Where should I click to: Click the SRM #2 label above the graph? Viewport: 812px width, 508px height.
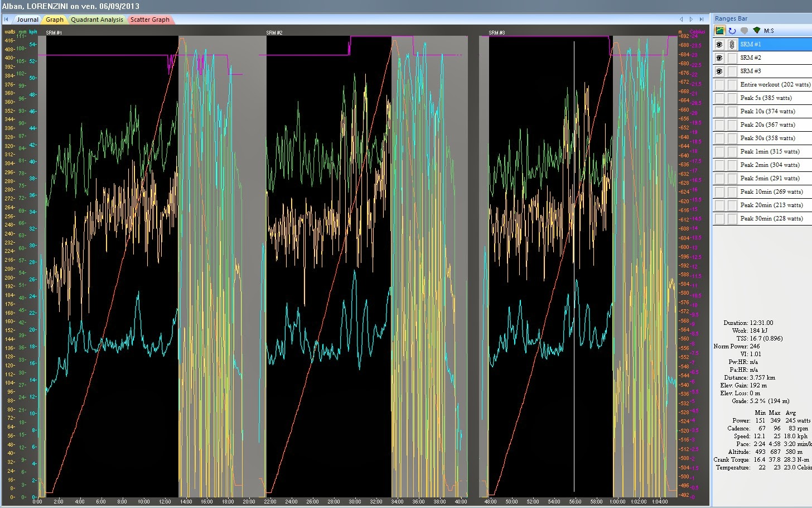point(274,33)
